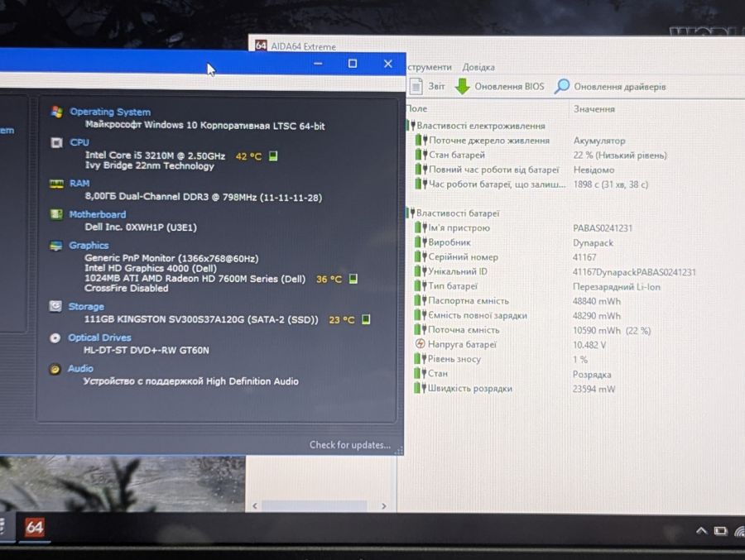Click the Dynapack manufacturer value
The height and width of the screenshot is (560, 745).
[593, 242]
